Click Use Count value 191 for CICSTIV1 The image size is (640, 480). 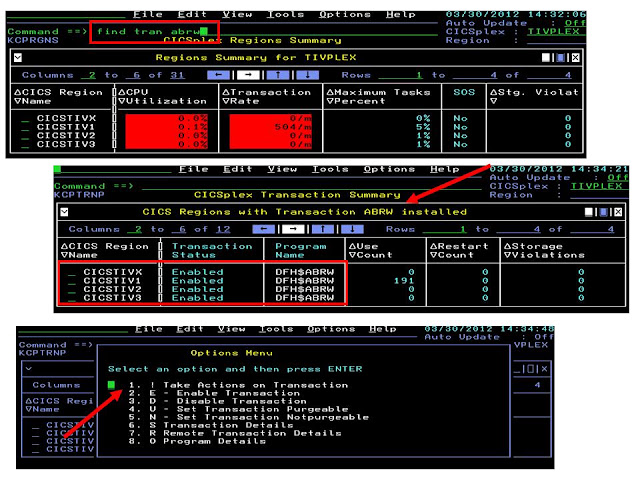404,281
